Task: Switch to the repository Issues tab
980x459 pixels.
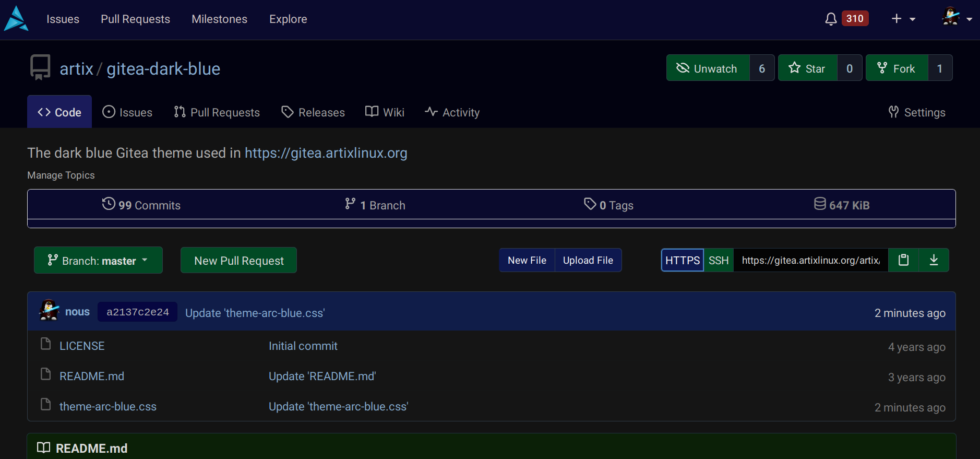Action: click(127, 112)
